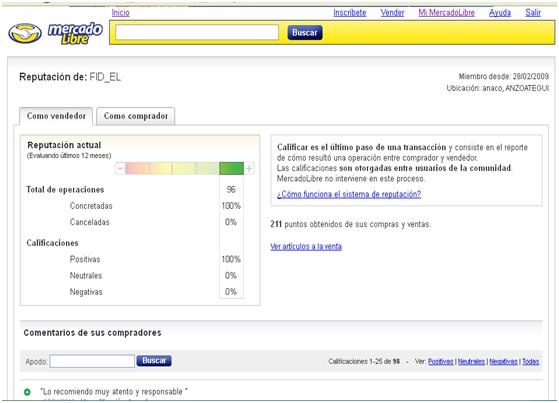Click the Buscar button next to Apodo
Screen dimensions: 559x403
coord(154,361)
